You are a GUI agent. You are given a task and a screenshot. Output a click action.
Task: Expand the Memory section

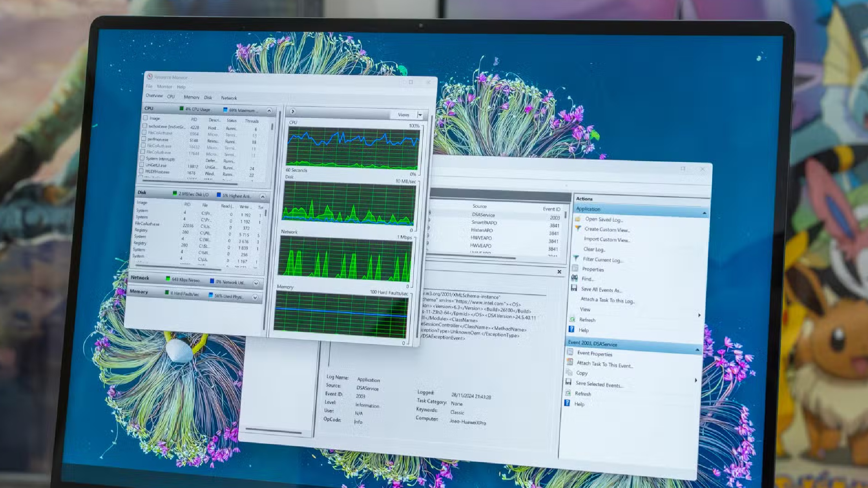point(255,297)
